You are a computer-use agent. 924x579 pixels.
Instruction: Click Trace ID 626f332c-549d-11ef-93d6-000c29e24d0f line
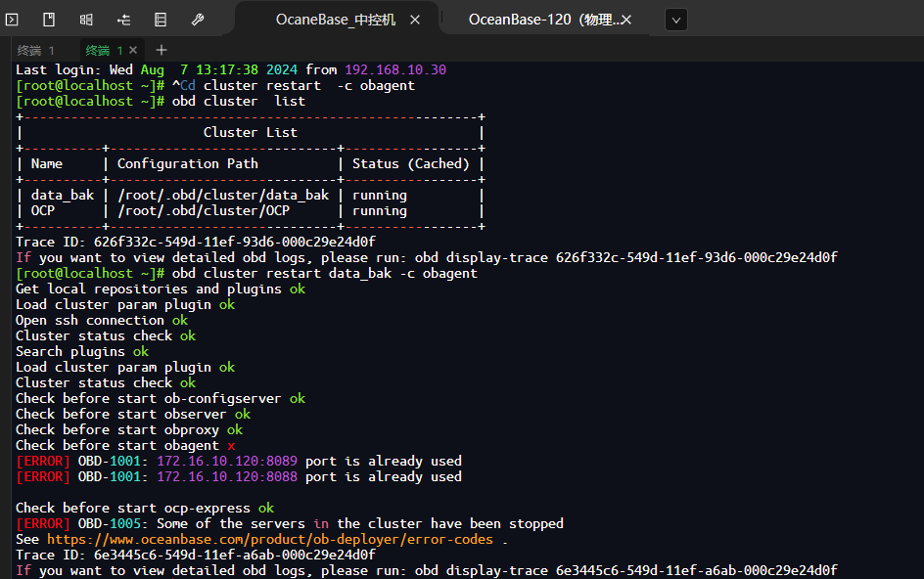click(x=196, y=243)
